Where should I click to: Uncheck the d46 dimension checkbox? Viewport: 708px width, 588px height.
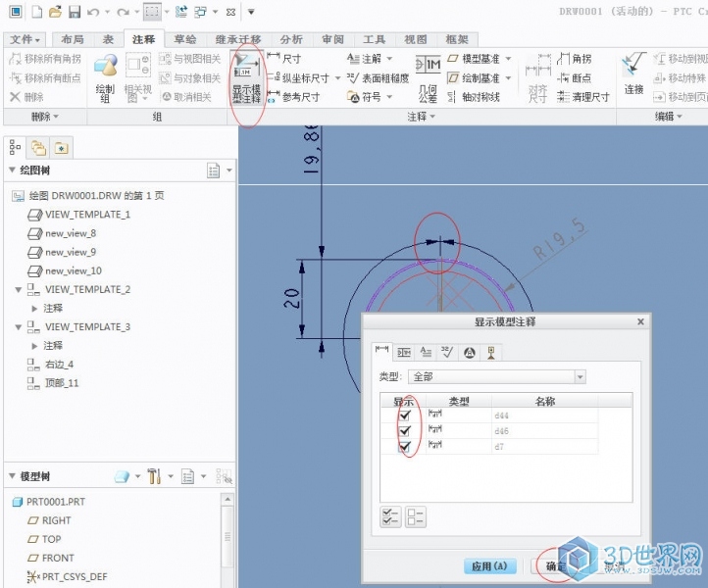pos(405,430)
